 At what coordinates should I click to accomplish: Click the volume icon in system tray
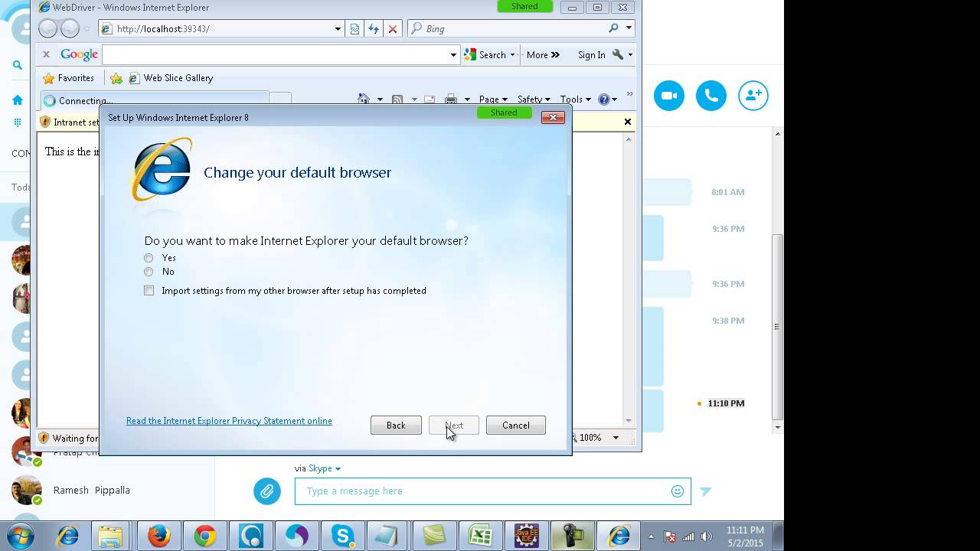point(706,536)
